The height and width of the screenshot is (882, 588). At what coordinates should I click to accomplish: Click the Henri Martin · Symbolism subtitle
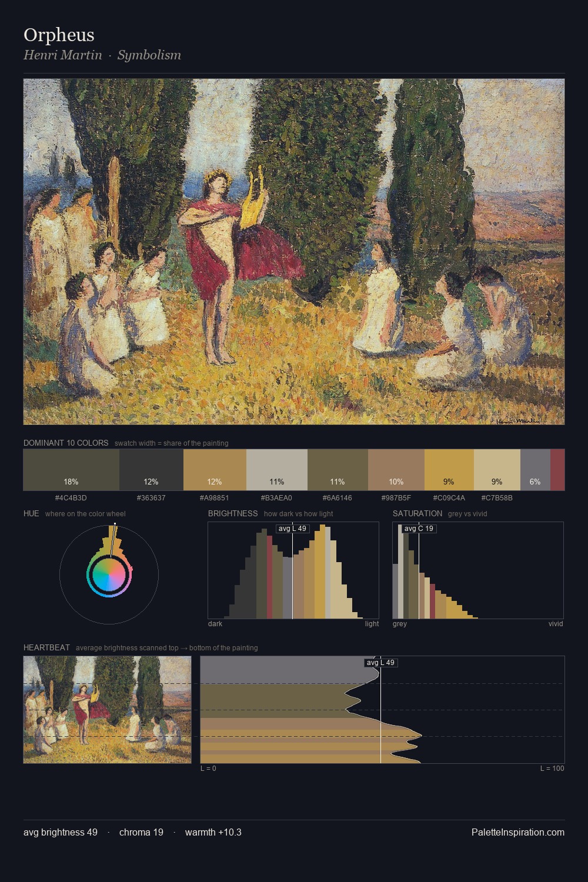[x=102, y=55]
